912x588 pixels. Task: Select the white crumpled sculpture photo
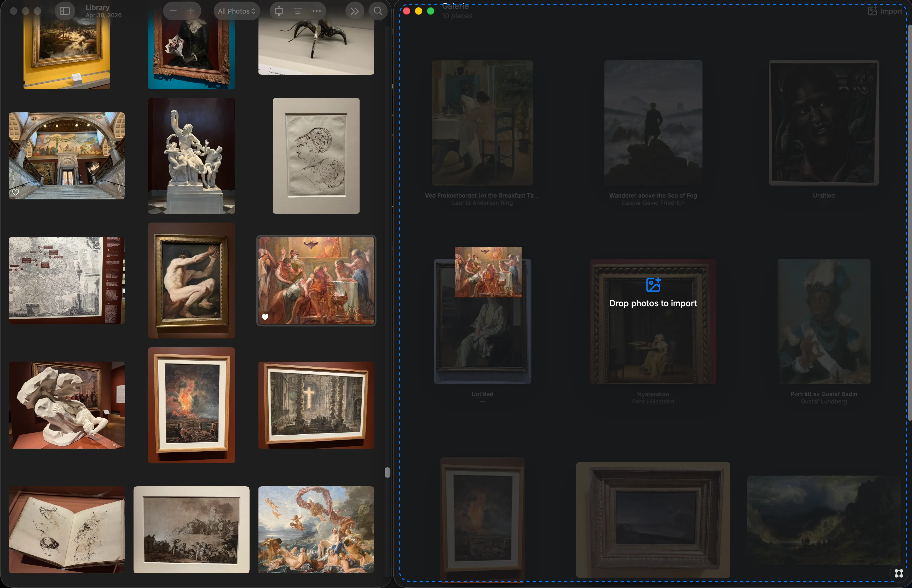point(67,405)
